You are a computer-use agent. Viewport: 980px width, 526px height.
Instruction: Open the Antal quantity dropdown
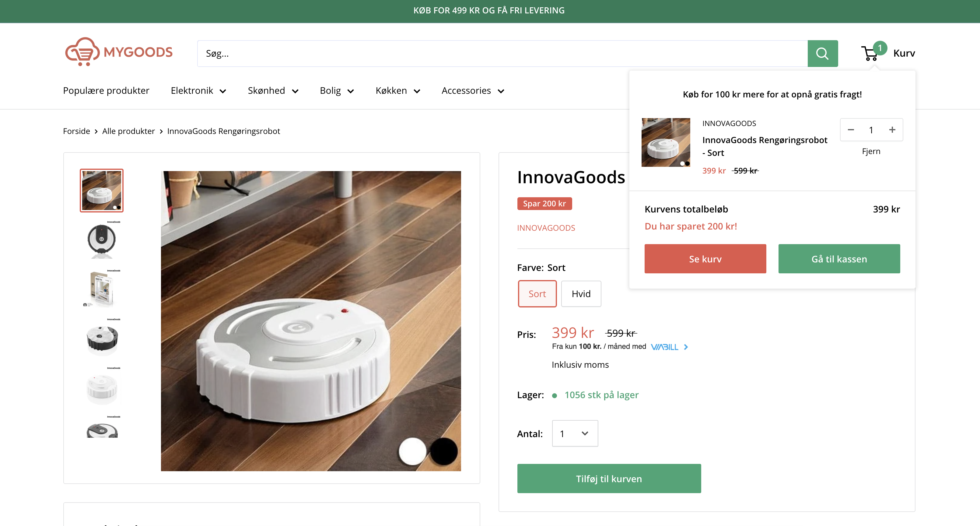tap(575, 433)
